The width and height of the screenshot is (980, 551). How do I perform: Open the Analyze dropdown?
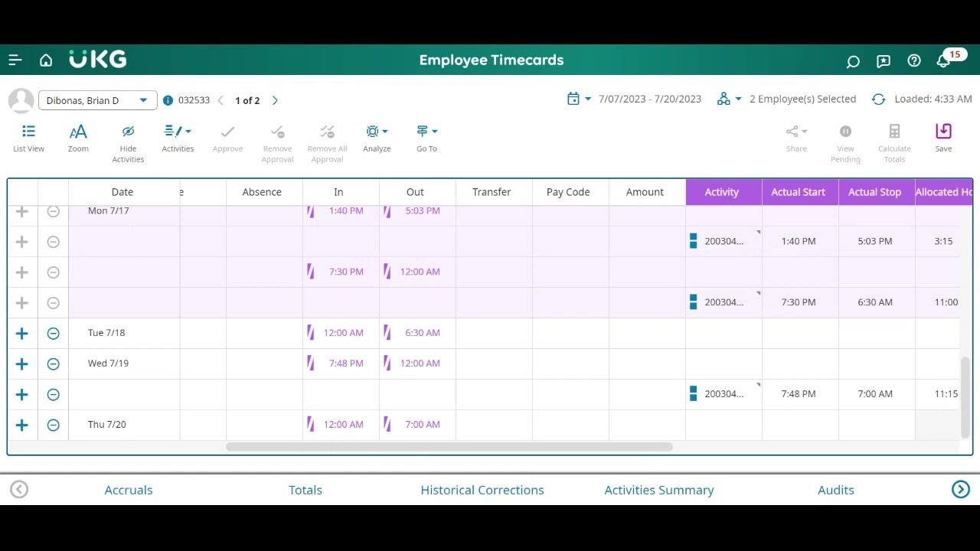(377, 139)
